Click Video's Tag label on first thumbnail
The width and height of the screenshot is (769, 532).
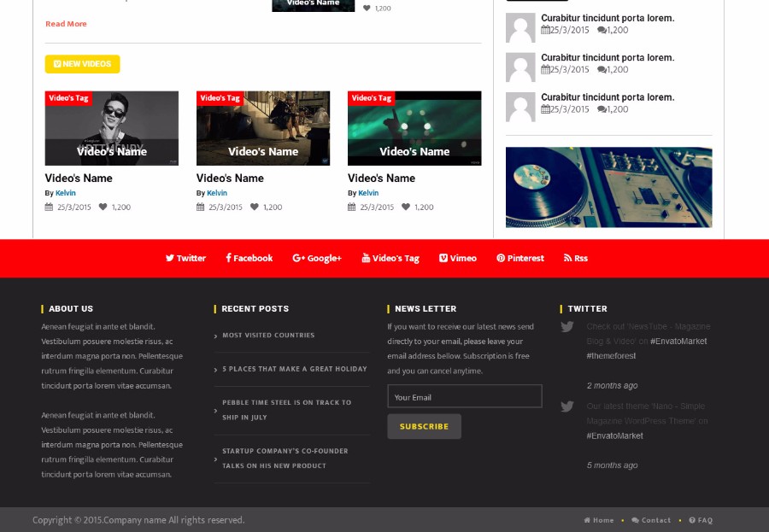pos(68,98)
